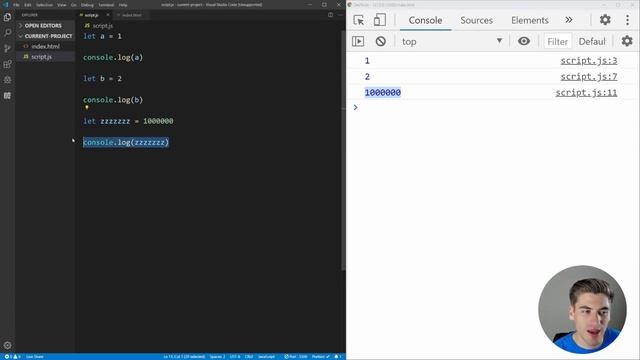This screenshot has height=360, width=640.
Task: Open the notifications bell in status bar
Action: (x=338, y=357)
